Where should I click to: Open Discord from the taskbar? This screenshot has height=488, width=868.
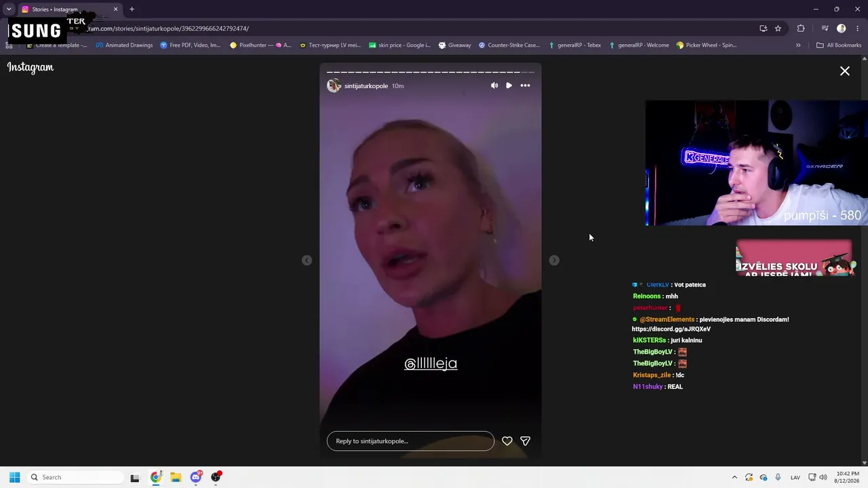196,477
